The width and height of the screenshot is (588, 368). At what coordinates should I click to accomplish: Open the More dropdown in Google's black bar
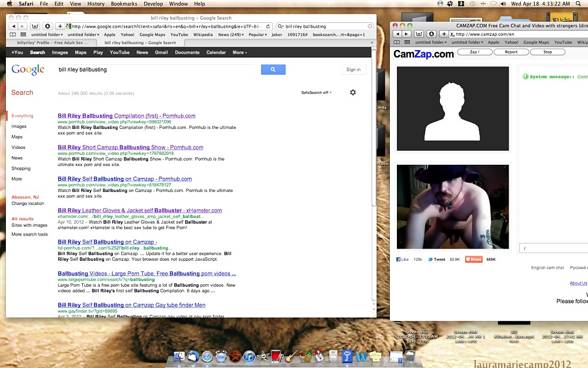point(239,52)
